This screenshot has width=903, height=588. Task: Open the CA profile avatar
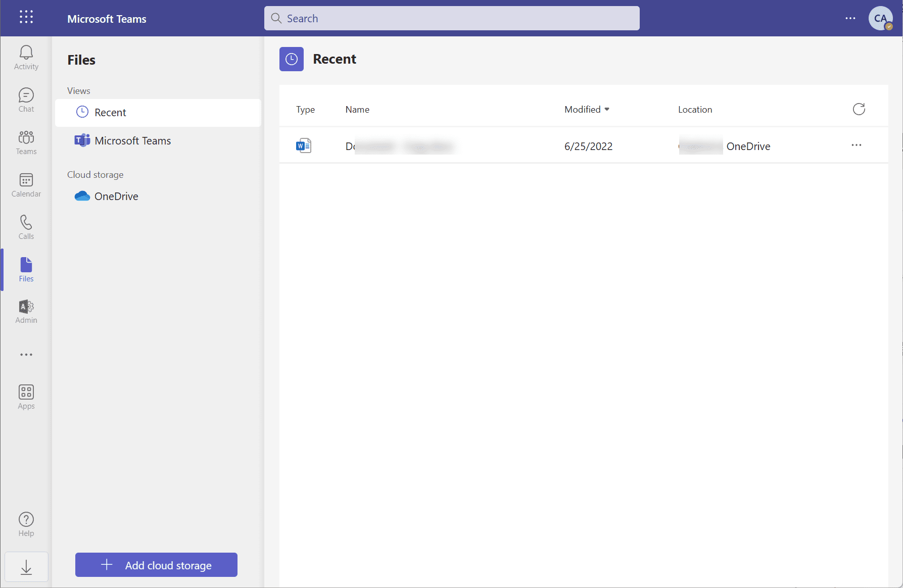pos(880,18)
